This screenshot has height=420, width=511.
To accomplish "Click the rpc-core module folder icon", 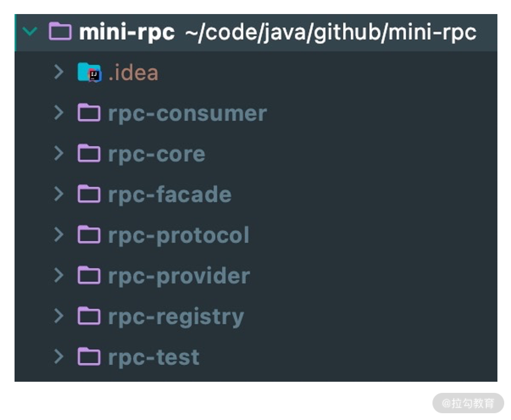I will (x=89, y=154).
